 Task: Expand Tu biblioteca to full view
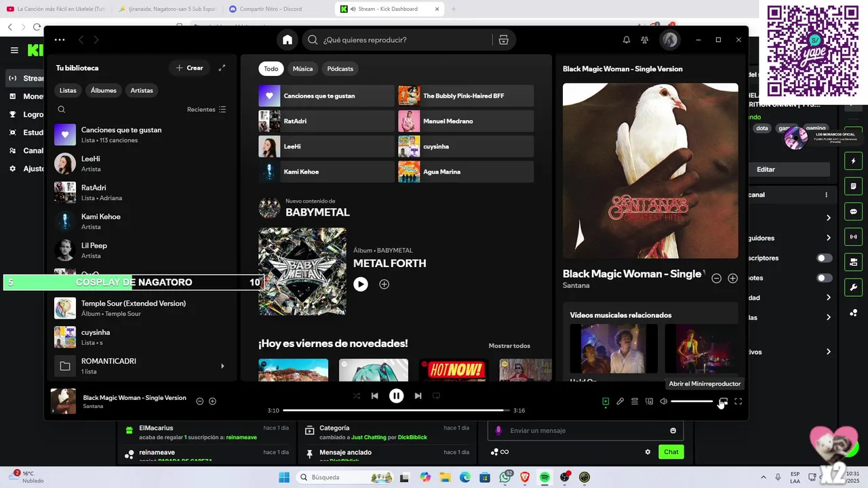pyautogui.click(x=222, y=68)
